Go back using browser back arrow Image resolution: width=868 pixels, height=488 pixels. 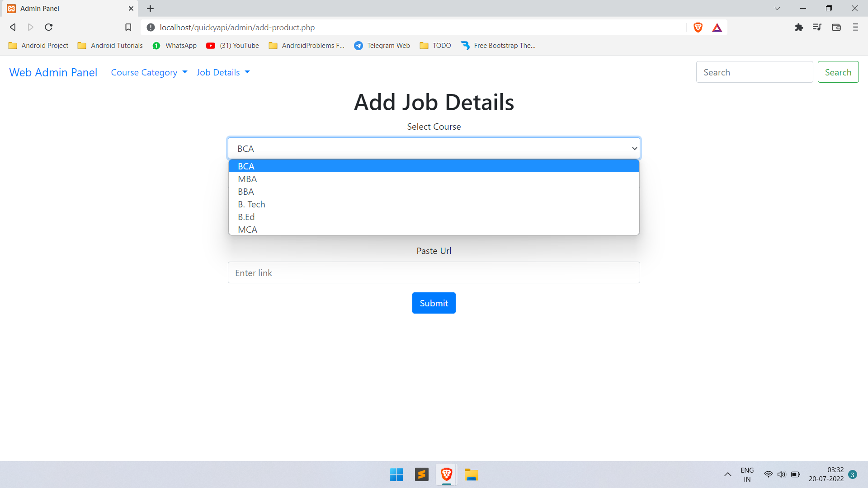[x=13, y=27]
